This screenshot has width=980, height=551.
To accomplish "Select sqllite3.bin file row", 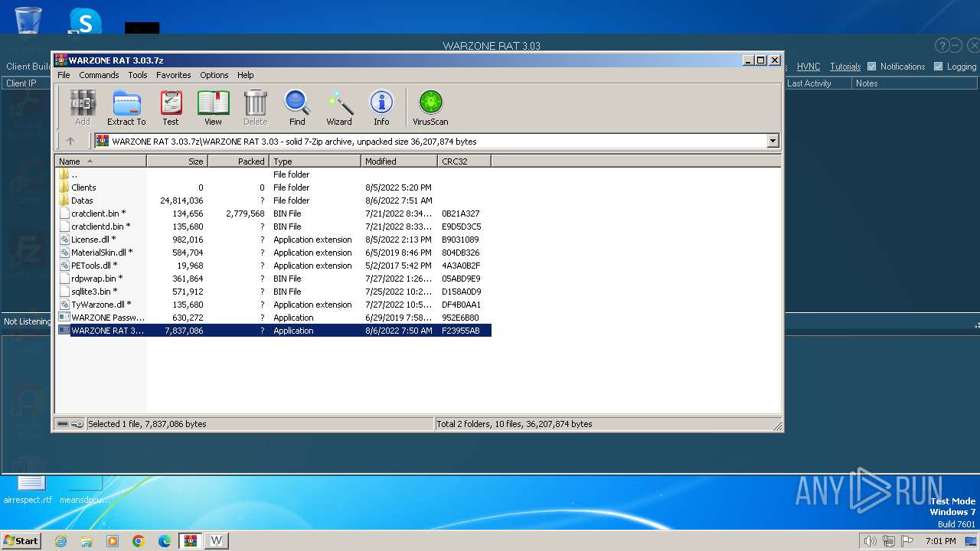I will 274,292.
